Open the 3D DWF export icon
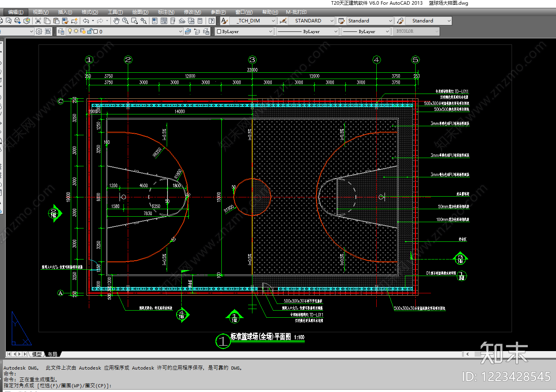The width and height of the screenshot is (556, 392). [x=27, y=20]
